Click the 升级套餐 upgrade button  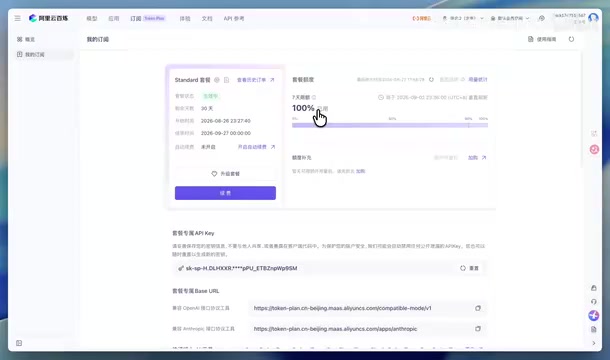click(225, 174)
